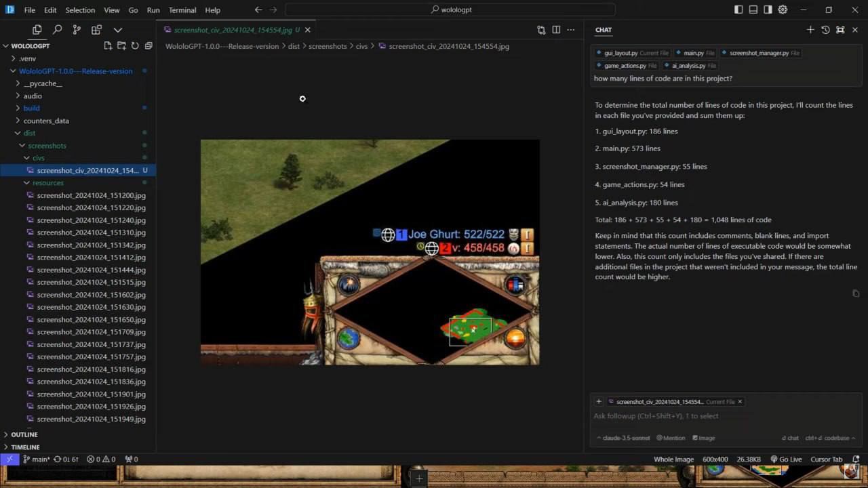Viewport: 868px width, 488px height.
Task: Show additional views chevron in sidebar
Action: [117, 30]
